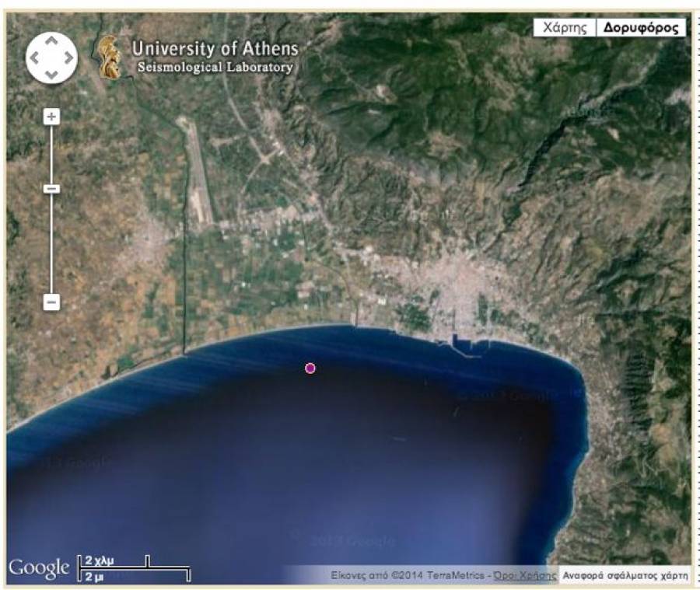Pan the map down with the bottom arrow

[x=51, y=75]
